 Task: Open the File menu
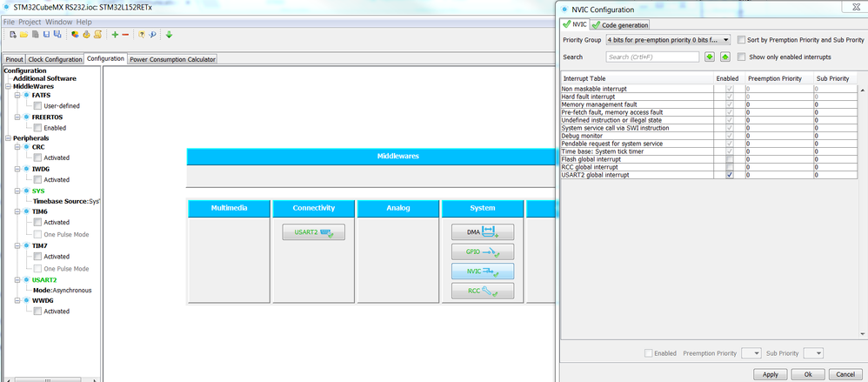tap(9, 22)
